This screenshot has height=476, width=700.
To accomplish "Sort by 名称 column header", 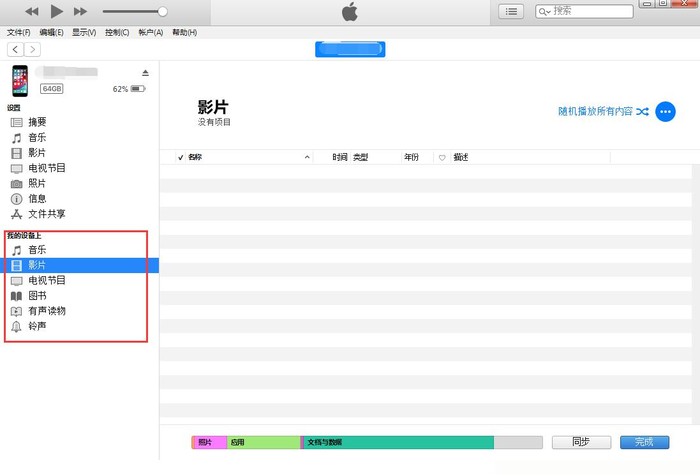I will (x=249, y=157).
